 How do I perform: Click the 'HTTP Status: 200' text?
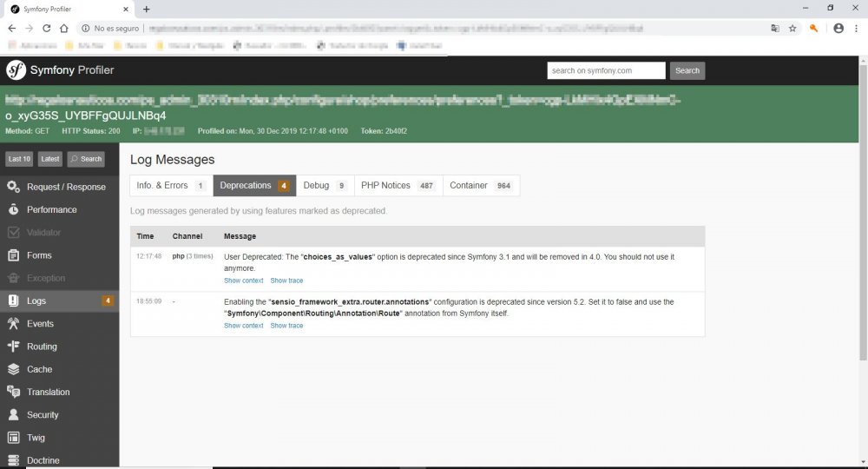(91, 131)
